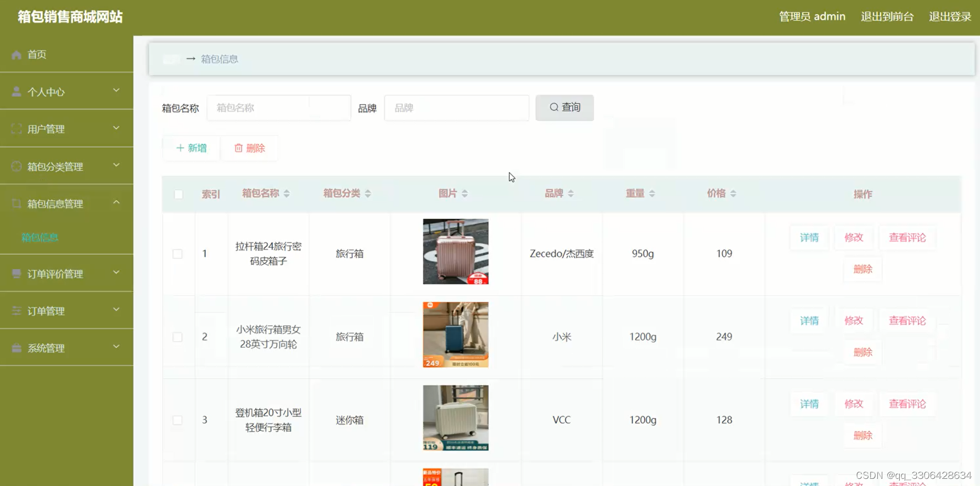Sort by 箱包分类 column arrows

(368, 194)
